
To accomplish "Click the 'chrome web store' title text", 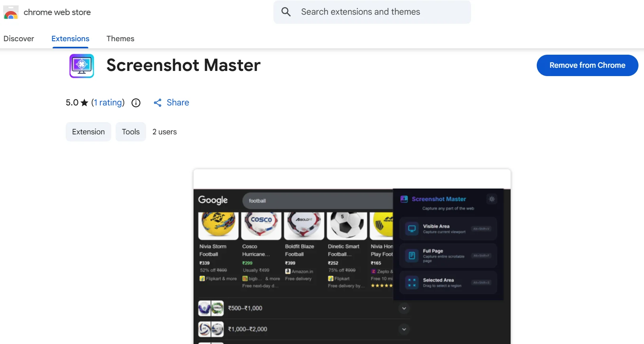I will point(57,12).
